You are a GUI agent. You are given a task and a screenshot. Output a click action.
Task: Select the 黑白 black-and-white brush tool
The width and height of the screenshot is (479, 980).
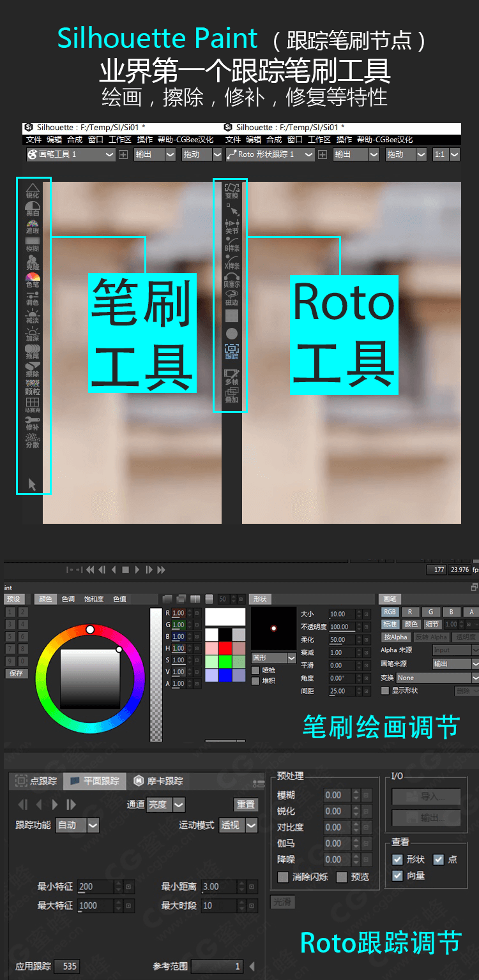point(32,209)
